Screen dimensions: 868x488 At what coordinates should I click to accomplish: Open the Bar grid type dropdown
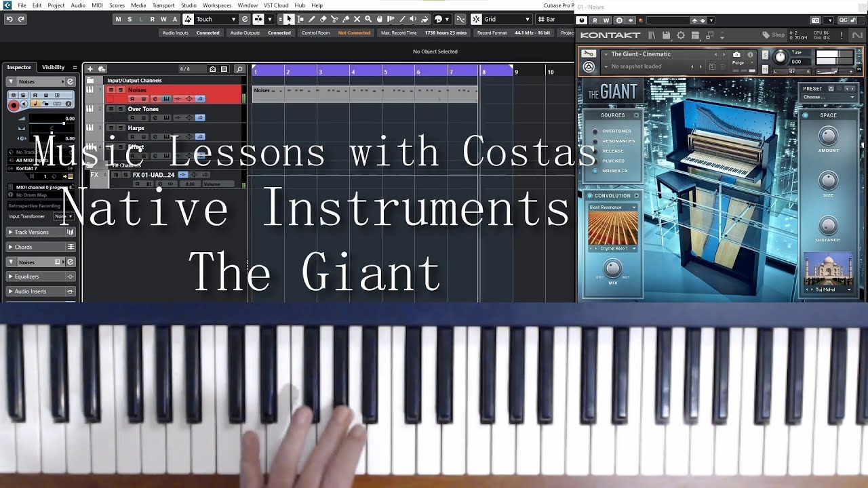(555, 19)
